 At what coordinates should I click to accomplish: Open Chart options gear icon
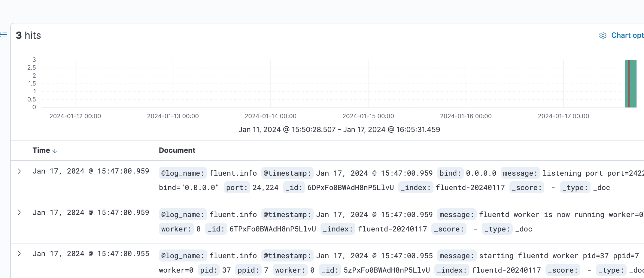coord(603,35)
